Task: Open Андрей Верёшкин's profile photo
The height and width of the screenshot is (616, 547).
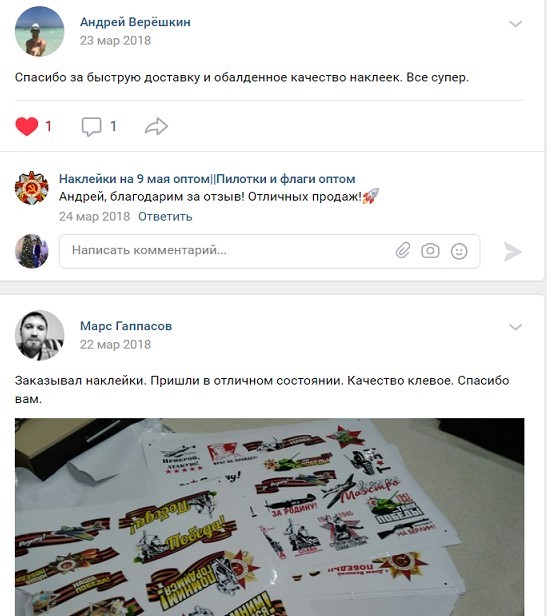Action: (39, 31)
